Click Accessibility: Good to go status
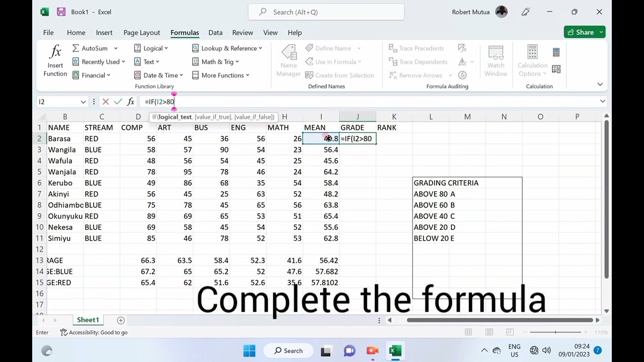 [x=94, y=332]
